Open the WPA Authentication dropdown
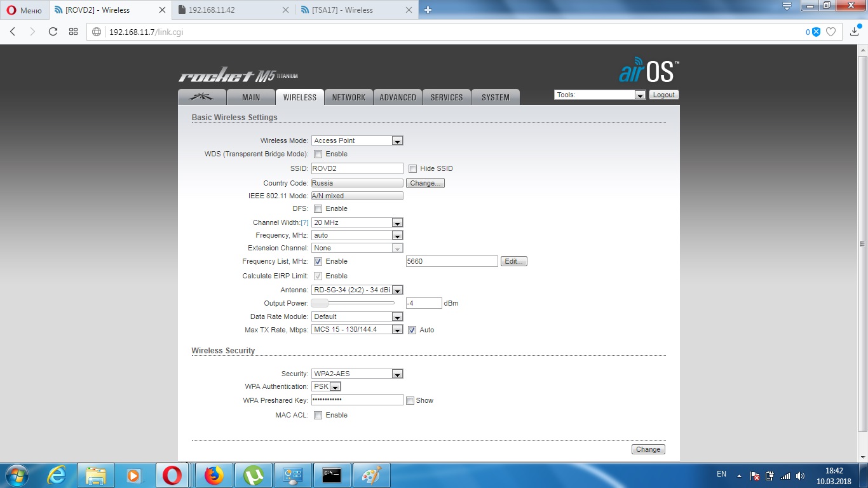The height and width of the screenshot is (488, 868). click(327, 386)
